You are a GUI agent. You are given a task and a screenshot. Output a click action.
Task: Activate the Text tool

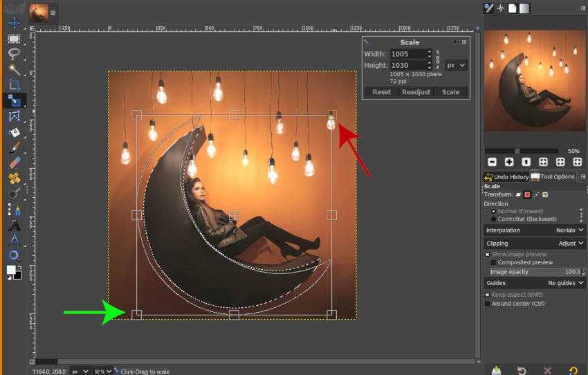click(14, 225)
